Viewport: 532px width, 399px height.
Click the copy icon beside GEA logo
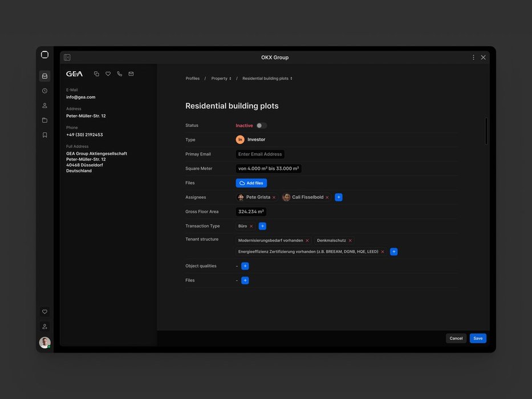pos(96,74)
